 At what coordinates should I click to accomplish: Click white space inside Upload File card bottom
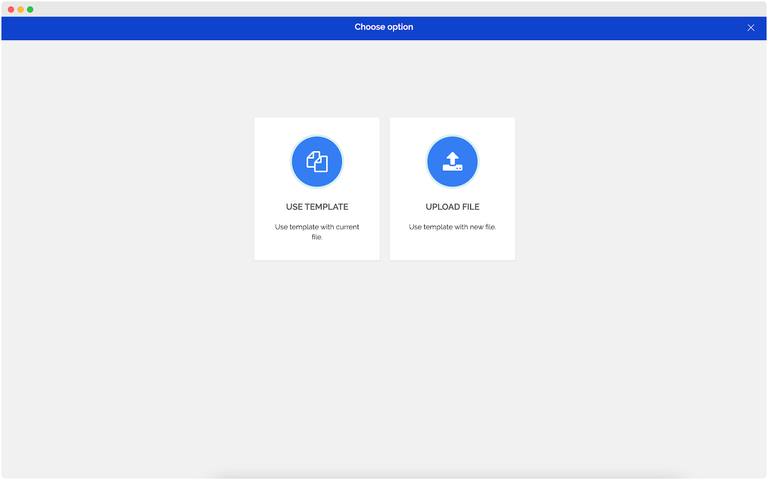click(452, 250)
